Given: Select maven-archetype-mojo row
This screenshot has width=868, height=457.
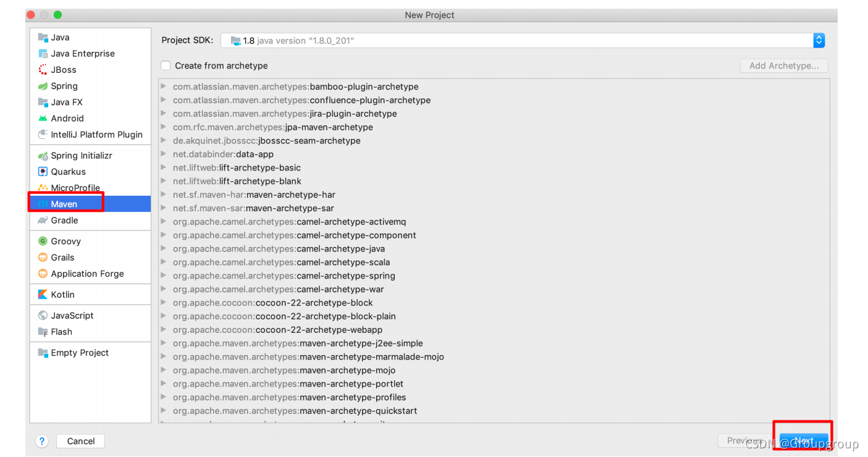Looking at the screenshot, I should point(494,371).
